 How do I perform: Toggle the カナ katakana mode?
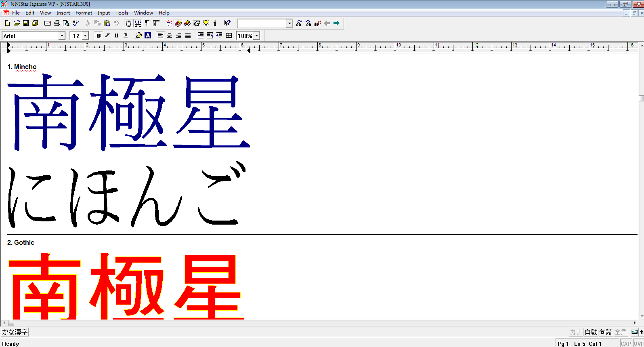[x=576, y=332]
